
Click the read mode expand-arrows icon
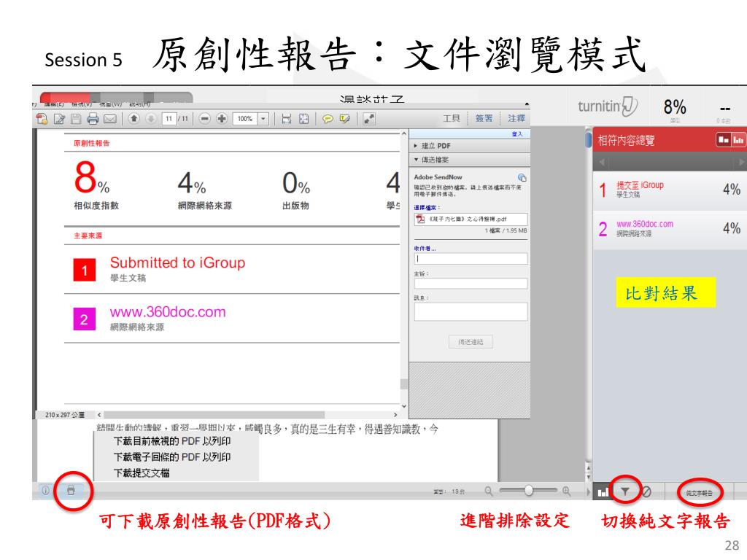(368, 119)
